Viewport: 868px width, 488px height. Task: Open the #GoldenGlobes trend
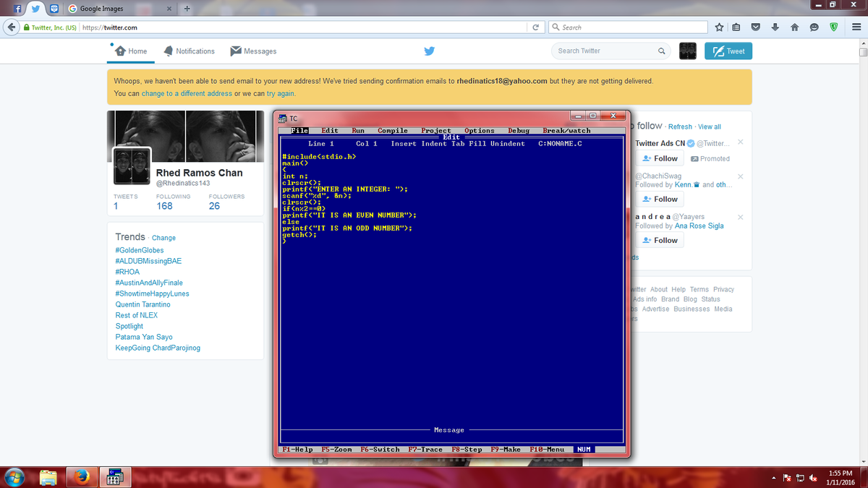140,250
